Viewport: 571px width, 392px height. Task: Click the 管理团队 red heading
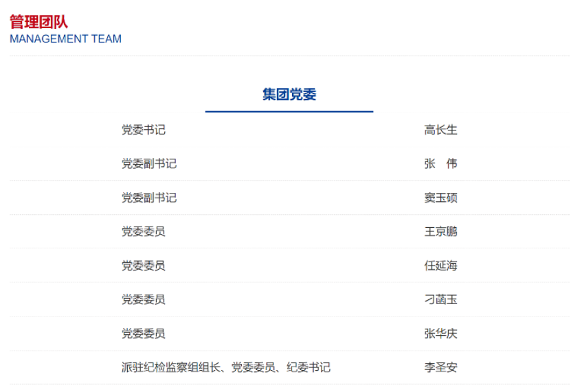39,22
